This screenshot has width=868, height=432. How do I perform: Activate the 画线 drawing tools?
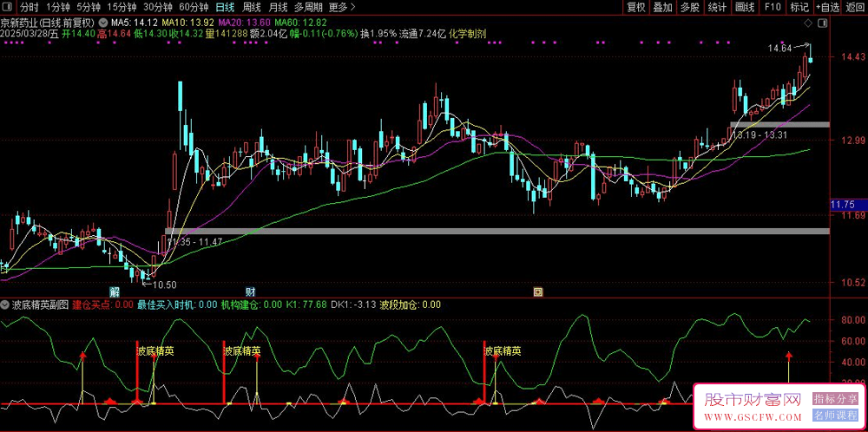[x=745, y=7]
